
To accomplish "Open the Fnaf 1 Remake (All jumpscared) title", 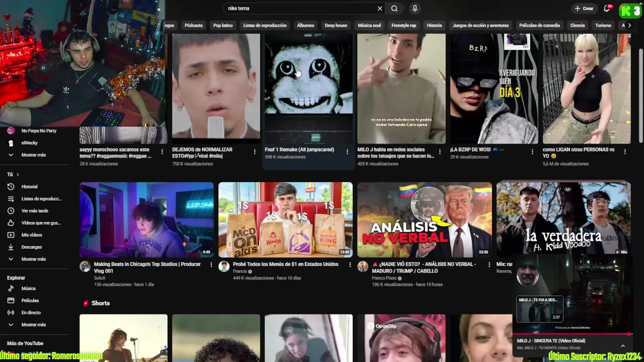I will coord(299,149).
